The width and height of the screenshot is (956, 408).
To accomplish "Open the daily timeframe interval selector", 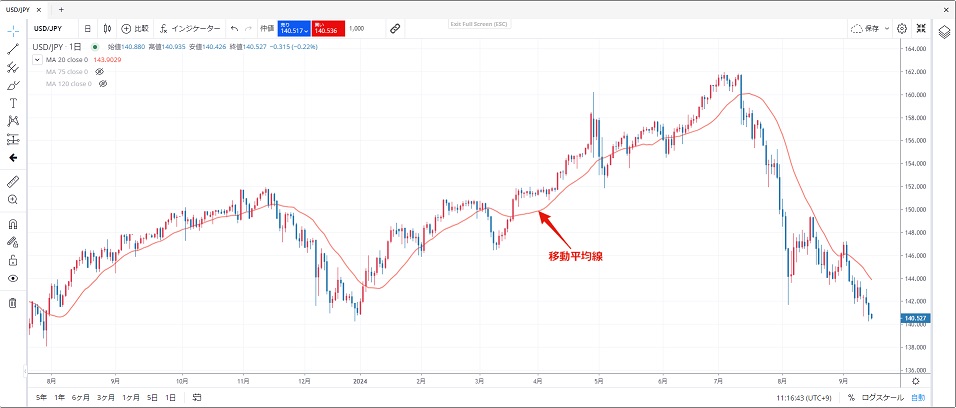I will coord(87,29).
